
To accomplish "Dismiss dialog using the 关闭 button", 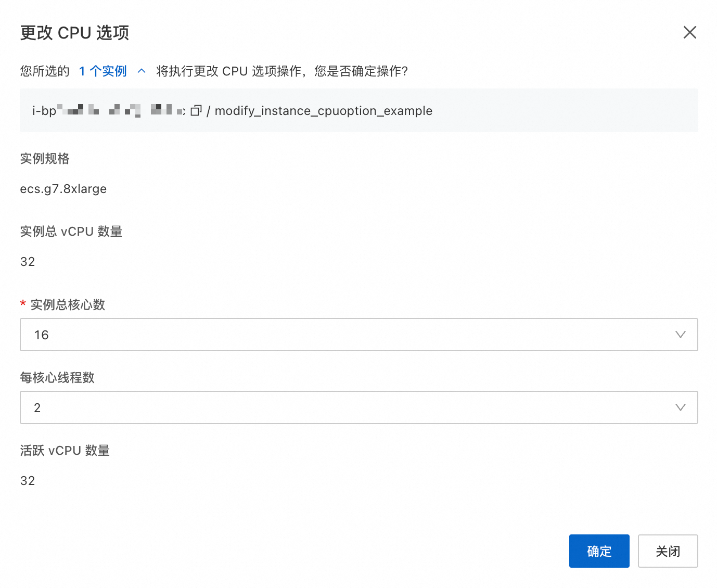I will pyautogui.click(x=668, y=551).
